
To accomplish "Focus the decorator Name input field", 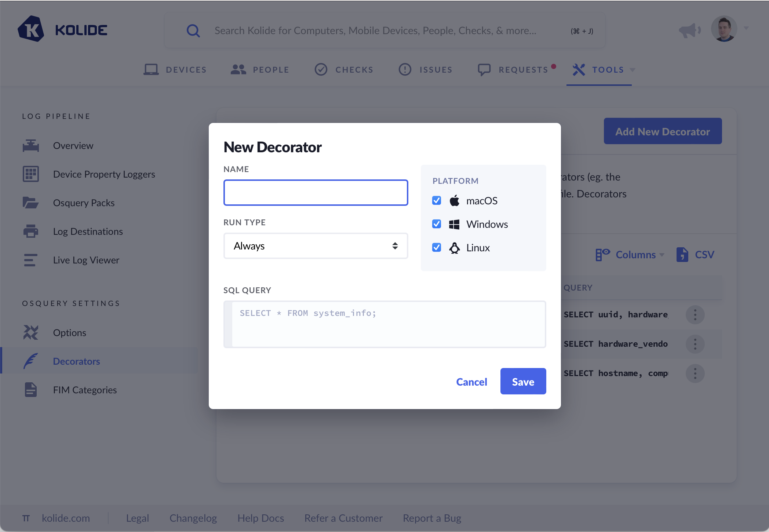I will point(316,193).
